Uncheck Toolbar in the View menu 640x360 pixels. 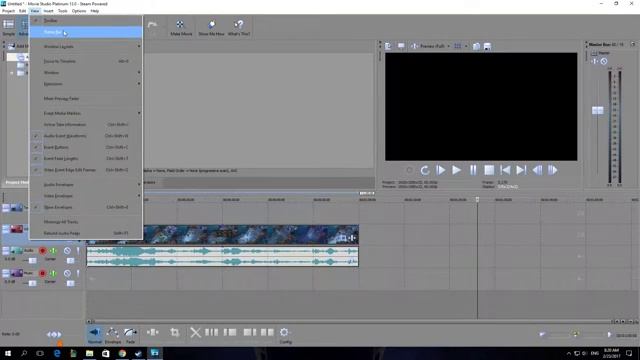tap(87, 20)
